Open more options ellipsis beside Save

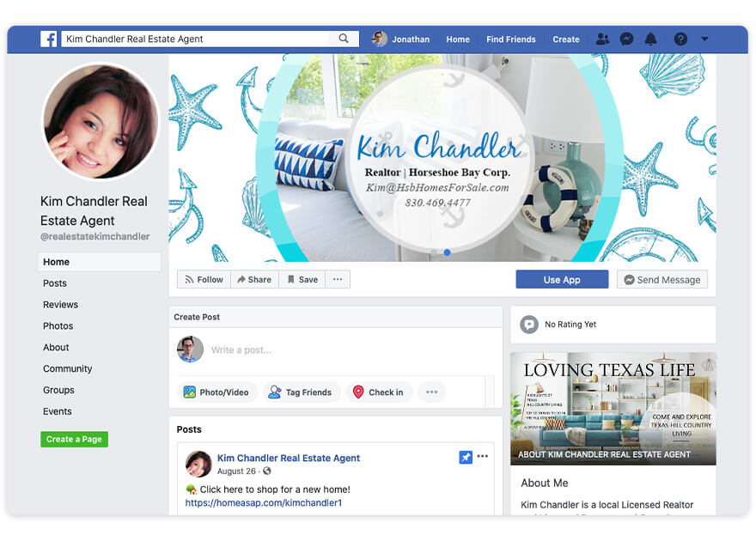coord(338,279)
